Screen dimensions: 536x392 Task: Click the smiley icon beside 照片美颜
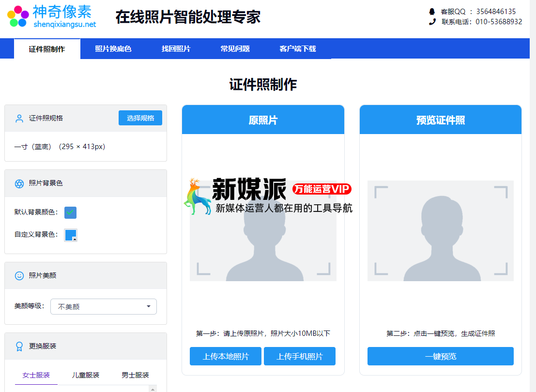tap(19, 276)
